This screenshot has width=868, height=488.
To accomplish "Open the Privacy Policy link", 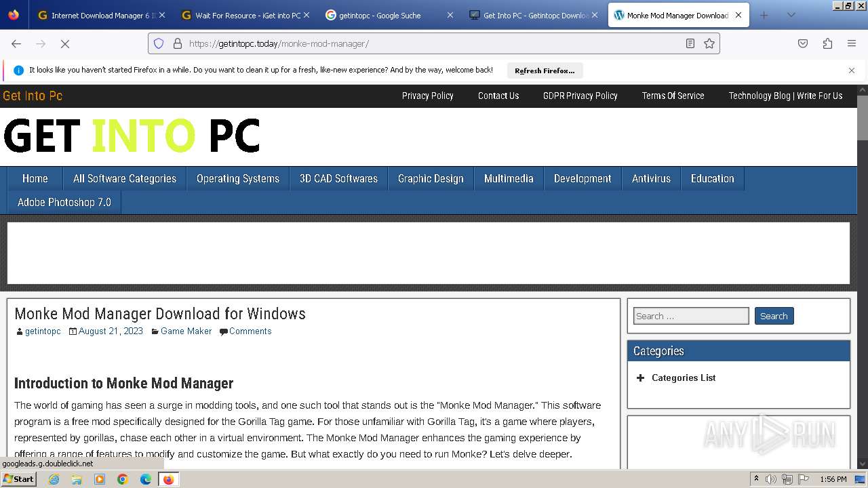I will click(x=428, y=96).
